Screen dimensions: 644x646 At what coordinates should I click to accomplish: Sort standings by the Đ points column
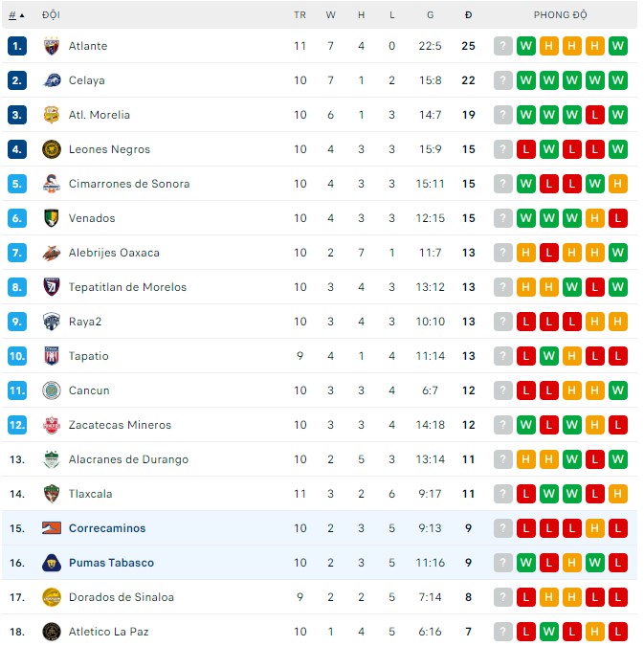tap(468, 15)
